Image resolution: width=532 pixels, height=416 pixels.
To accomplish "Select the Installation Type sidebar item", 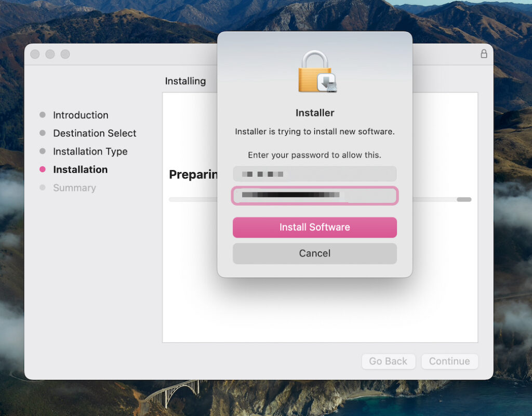I will [x=90, y=151].
